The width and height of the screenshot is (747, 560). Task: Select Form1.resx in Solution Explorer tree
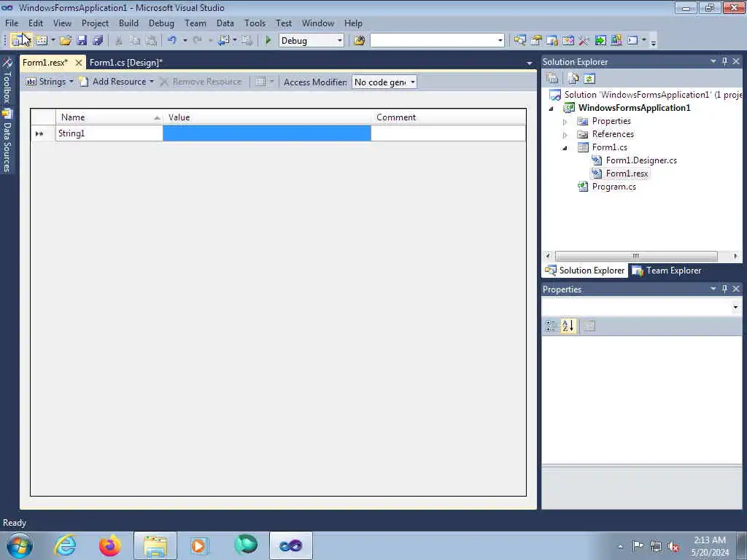627,174
